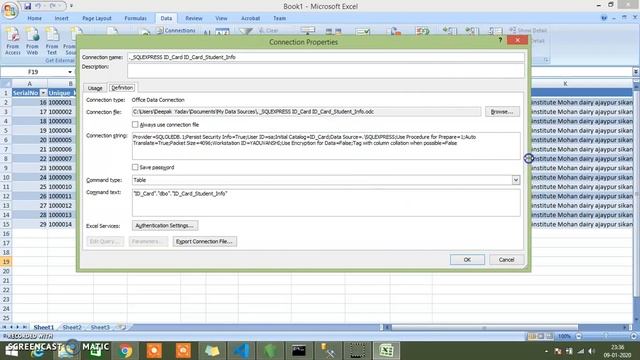Image resolution: width=640 pixels, height=360 pixels.
Task: Select cell containing 1000001
Action: (62, 102)
